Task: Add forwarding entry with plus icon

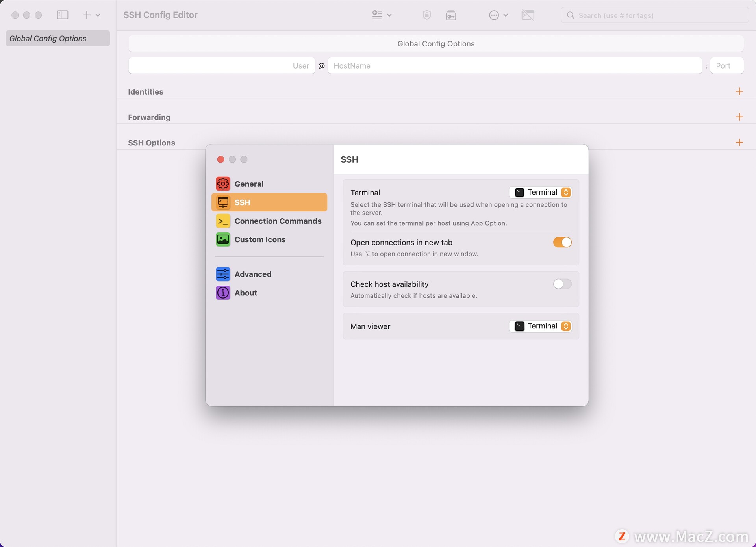Action: tap(739, 117)
